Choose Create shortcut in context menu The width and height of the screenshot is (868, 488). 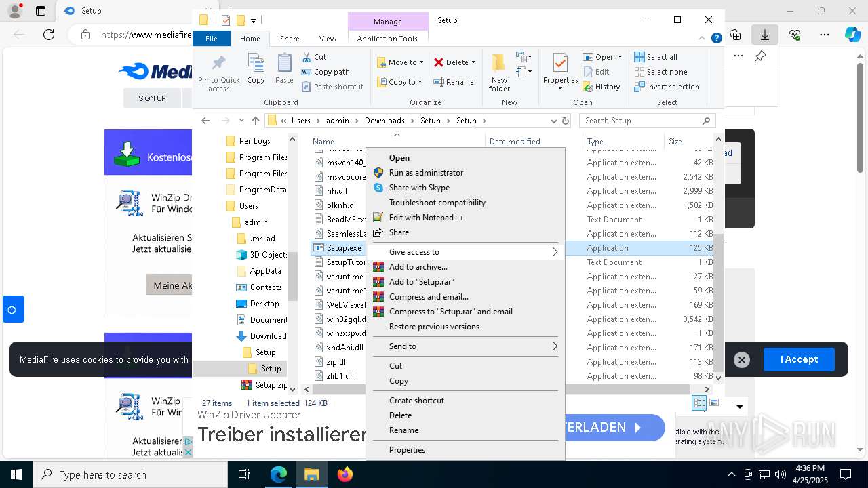coord(465,401)
